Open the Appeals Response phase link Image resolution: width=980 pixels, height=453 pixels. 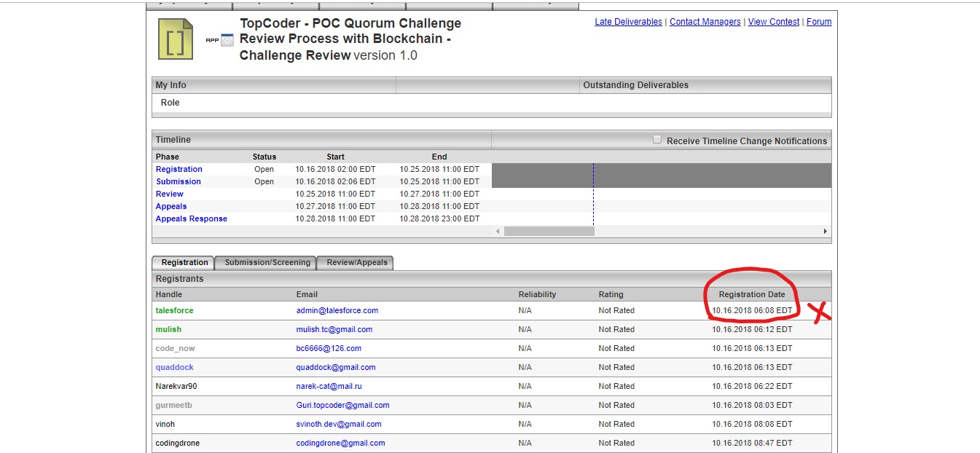tap(192, 218)
